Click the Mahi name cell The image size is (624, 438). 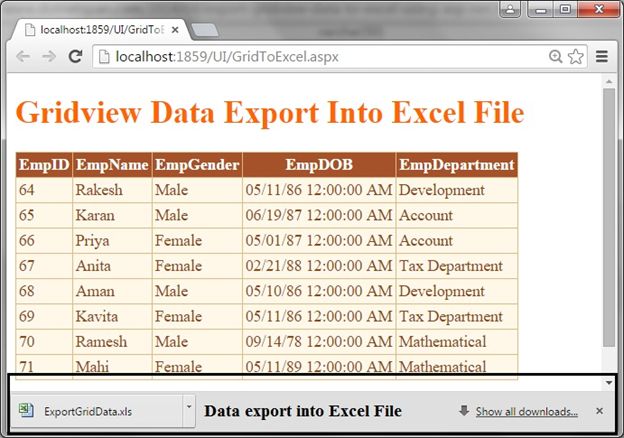click(112, 364)
